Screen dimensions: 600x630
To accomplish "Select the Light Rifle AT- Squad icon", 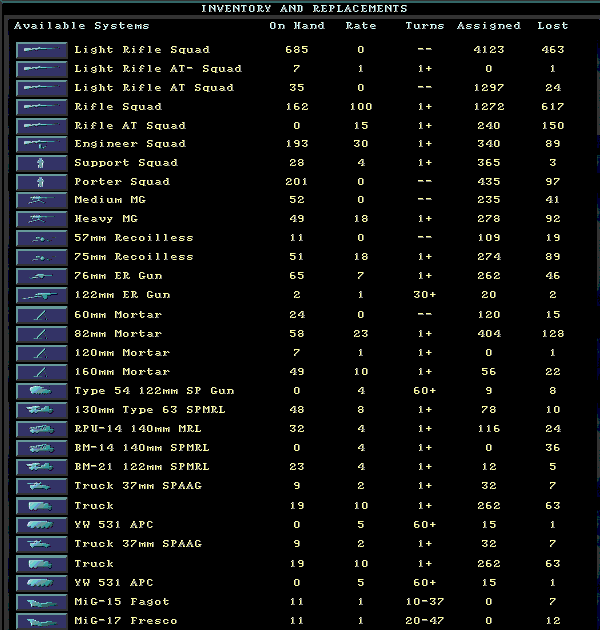I will (42, 69).
